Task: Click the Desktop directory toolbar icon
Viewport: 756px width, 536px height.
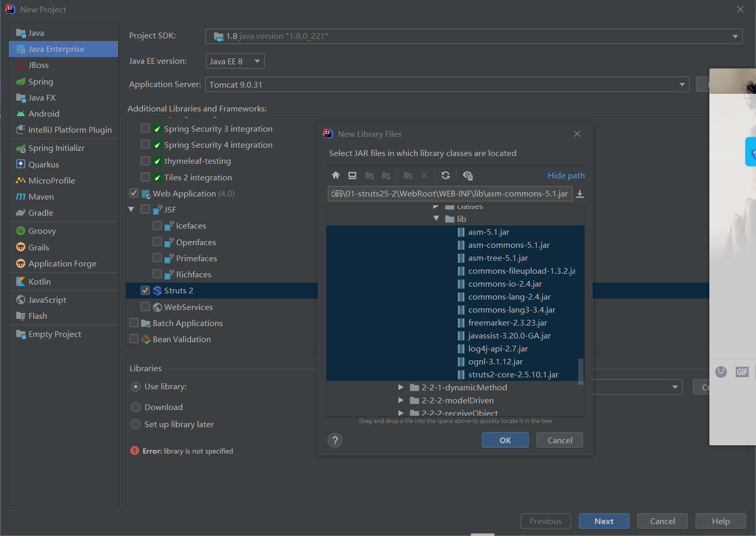Action: [352, 175]
